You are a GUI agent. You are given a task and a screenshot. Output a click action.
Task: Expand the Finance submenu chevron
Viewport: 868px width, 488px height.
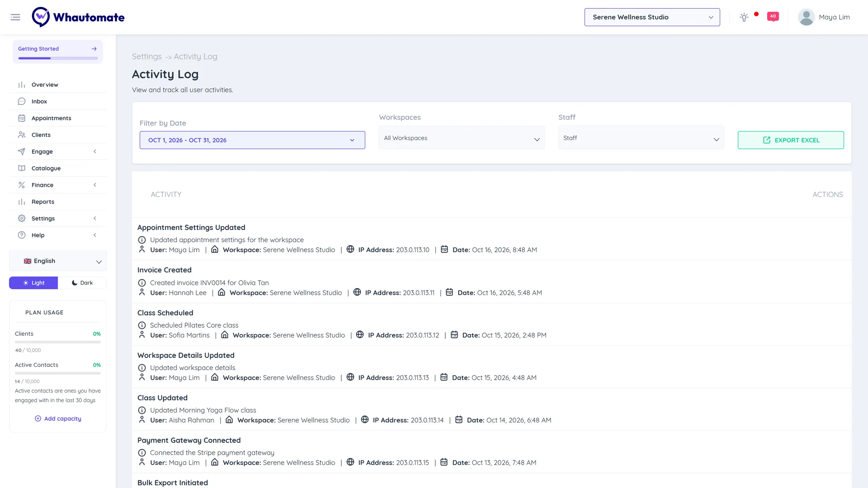coord(95,185)
